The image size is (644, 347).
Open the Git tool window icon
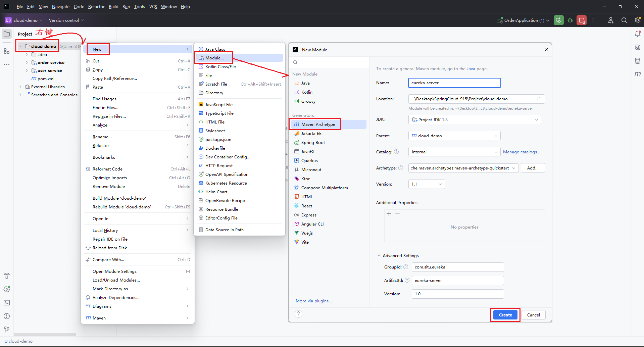point(7,330)
